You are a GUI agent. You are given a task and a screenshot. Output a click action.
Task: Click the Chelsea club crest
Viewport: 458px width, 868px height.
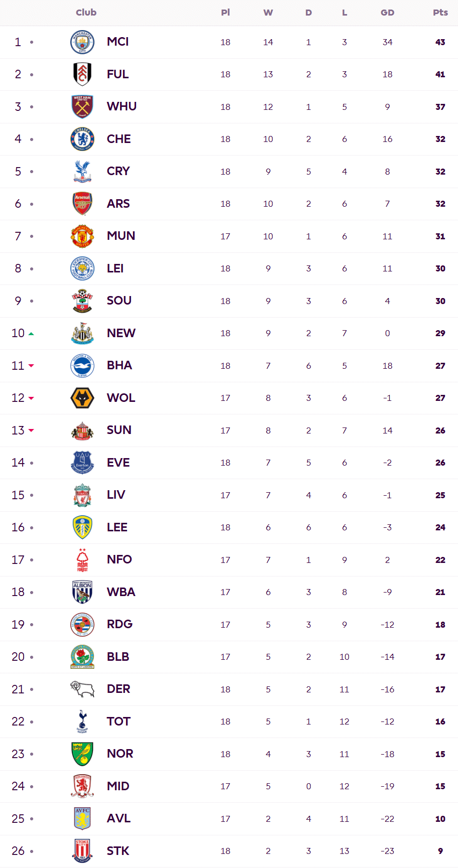click(x=82, y=139)
